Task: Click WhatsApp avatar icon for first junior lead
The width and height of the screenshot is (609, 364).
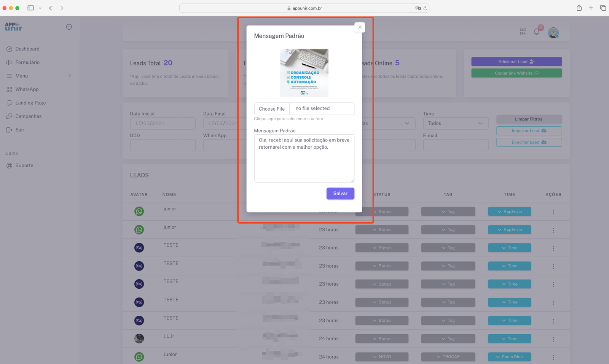Action: tap(139, 211)
